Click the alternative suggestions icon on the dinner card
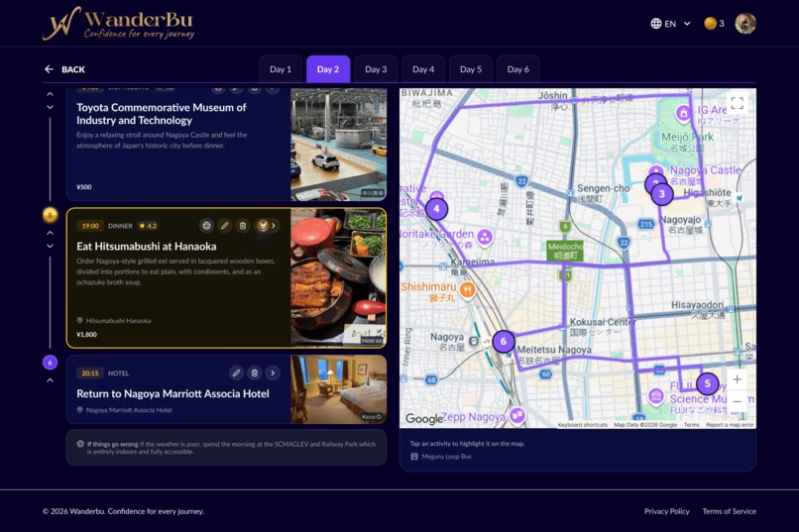799x532 pixels. point(206,226)
